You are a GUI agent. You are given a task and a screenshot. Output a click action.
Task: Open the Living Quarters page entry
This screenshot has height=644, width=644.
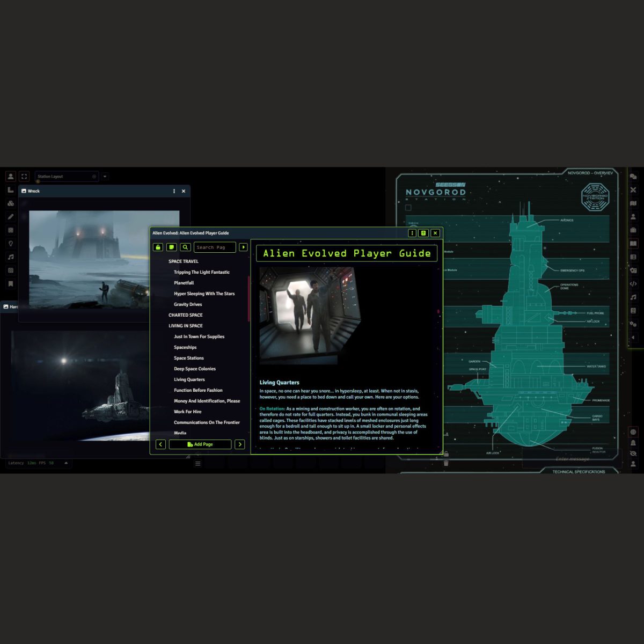click(189, 379)
